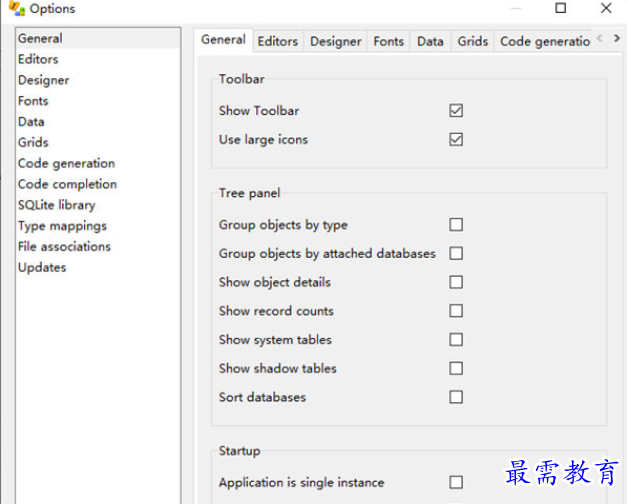Uncheck the Show Toolbar checkbox

pyautogui.click(x=456, y=111)
